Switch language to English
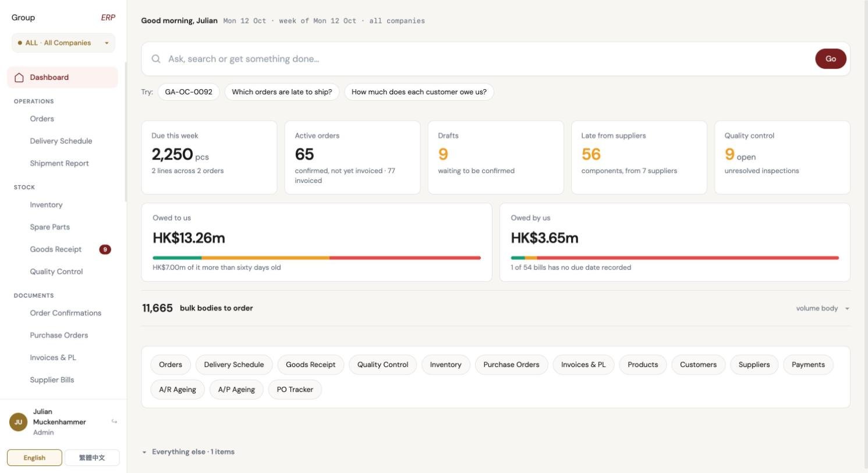Image resolution: width=868 pixels, height=473 pixels. 34,458
